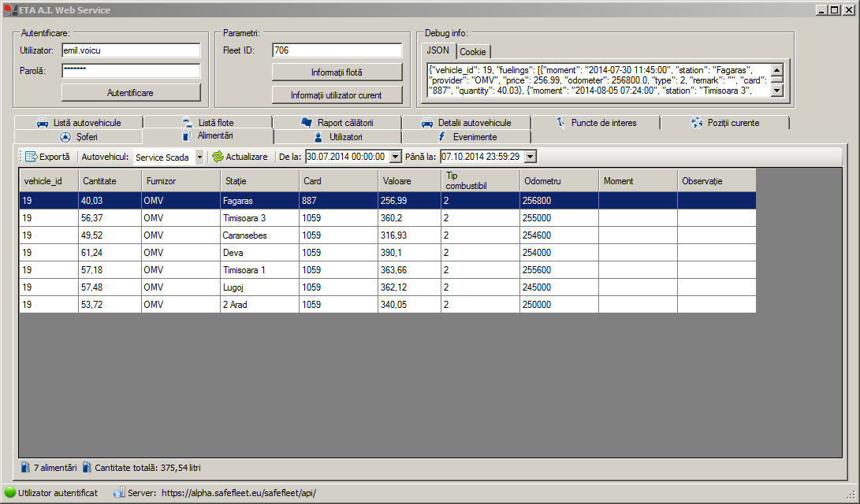Switch to the Evenimente tab

pos(466,137)
